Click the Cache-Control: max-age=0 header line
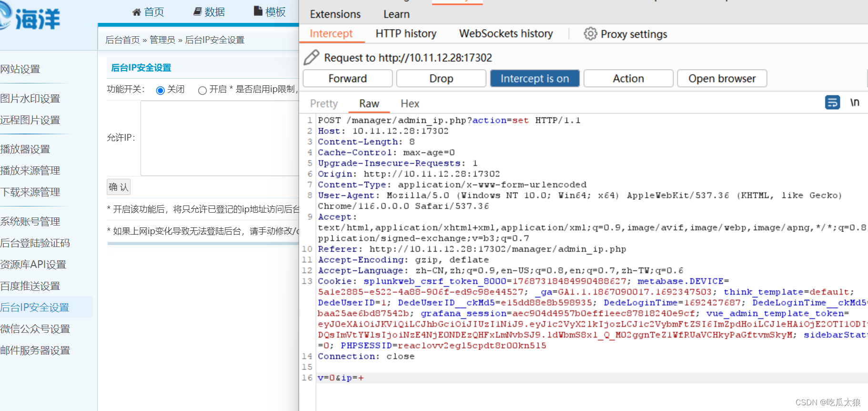The image size is (868, 411). [386, 153]
